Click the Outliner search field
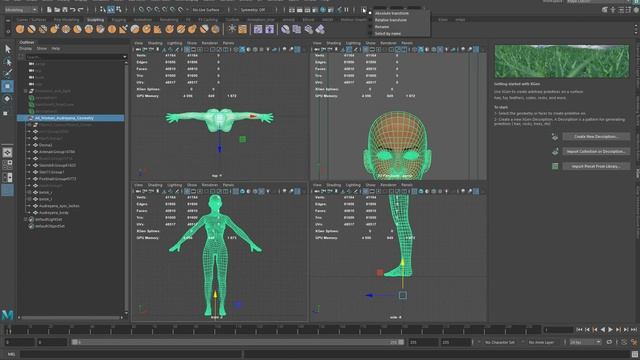Viewport: 640px width, 360px height. pyautogui.click(x=73, y=57)
